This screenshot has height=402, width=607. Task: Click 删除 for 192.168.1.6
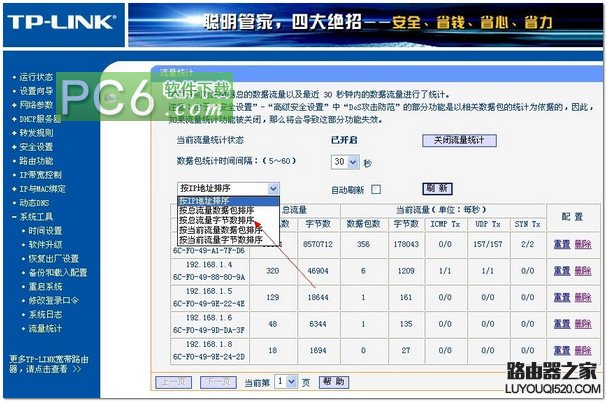pyautogui.click(x=583, y=324)
